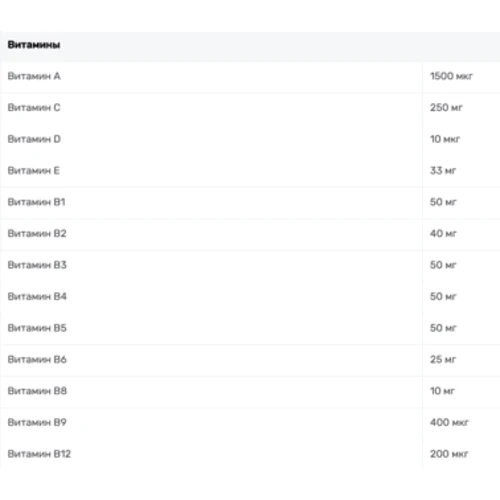Click the Витамин B2 row label

[x=37, y=233]
